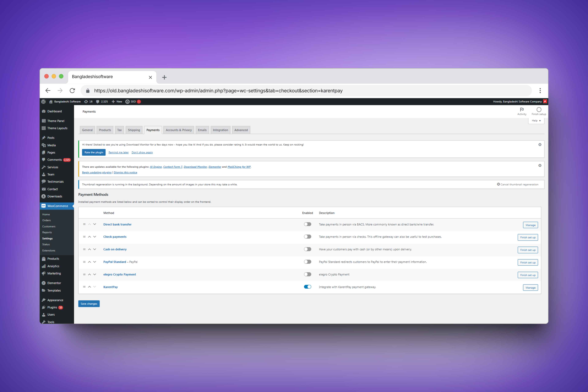Click Don't show again link
Screen dimensions: 588x392
coord(142,153)
